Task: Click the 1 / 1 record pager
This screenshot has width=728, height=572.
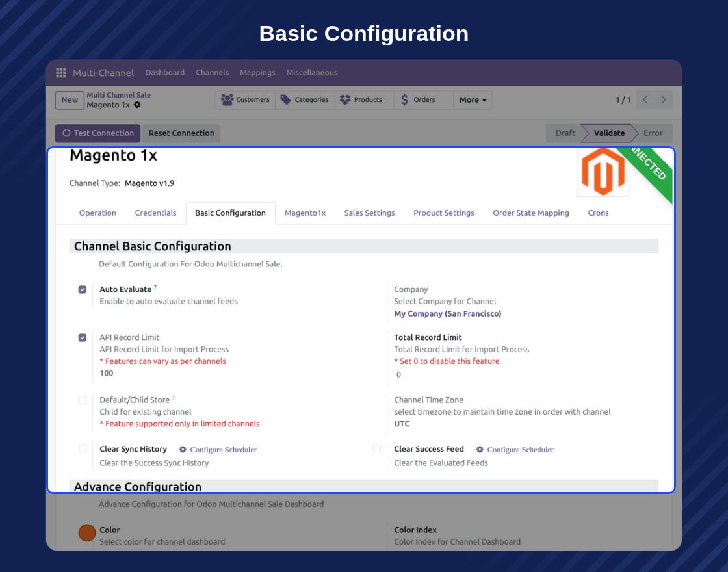Action: [623, 100]
